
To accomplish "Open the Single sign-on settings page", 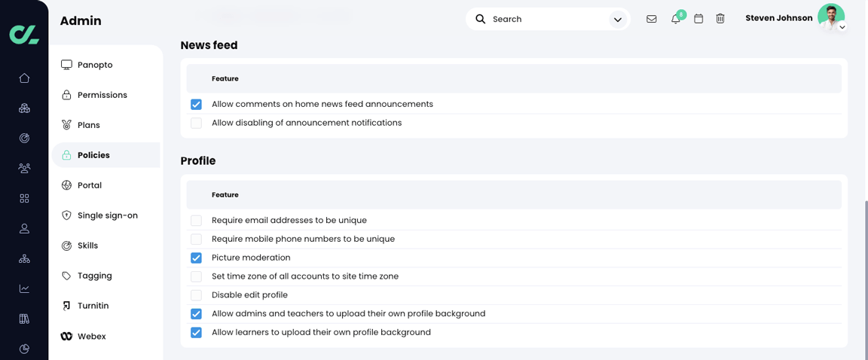I will click(108, 215).
